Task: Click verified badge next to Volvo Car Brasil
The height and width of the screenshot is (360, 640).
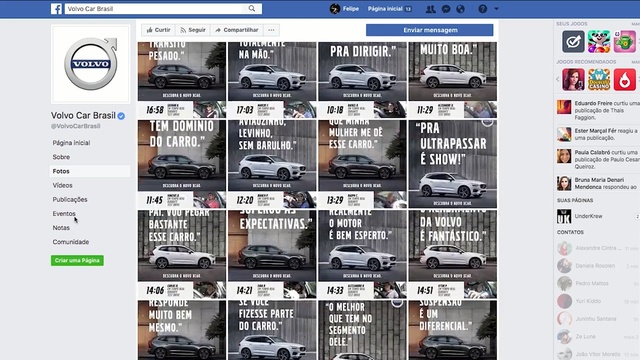Action: pos(121,116)
